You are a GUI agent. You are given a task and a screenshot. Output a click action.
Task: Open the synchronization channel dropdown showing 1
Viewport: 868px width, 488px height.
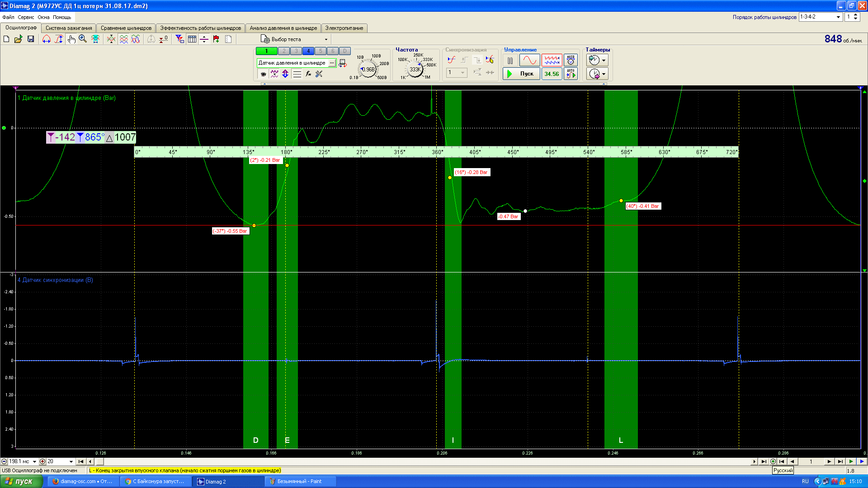pos(457,73)
